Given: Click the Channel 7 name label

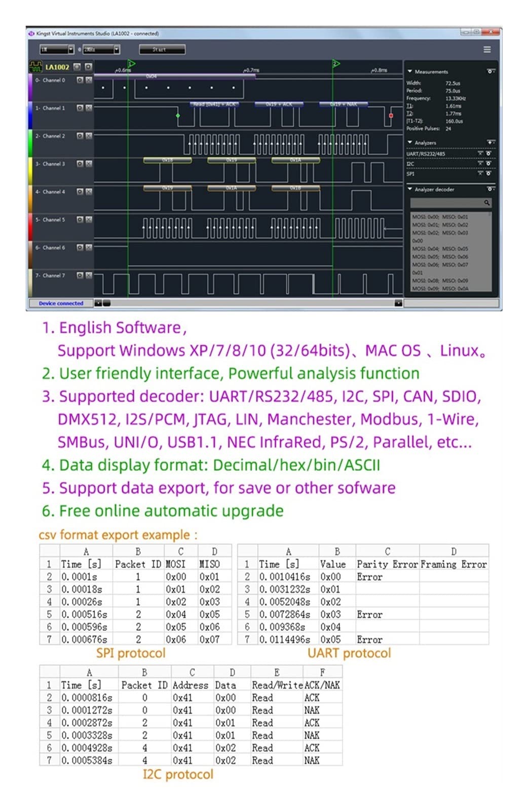Looking at the screenshot, I should (x=50, y=275).
